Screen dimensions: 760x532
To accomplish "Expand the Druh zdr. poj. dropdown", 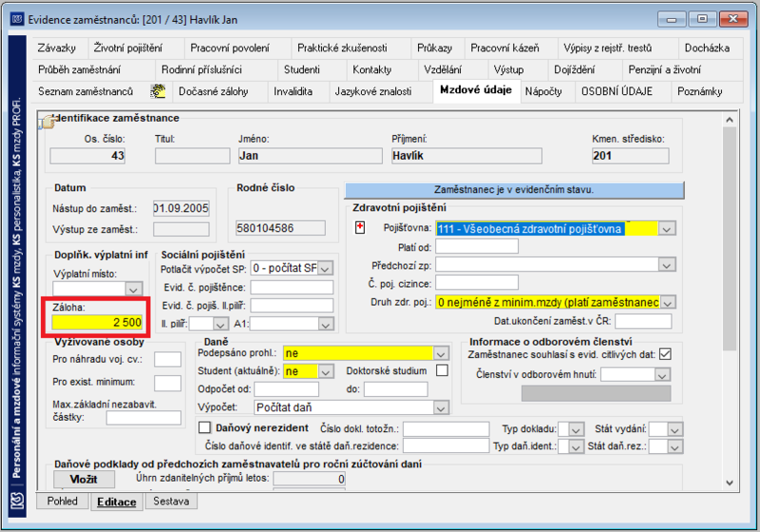I will pyautogui.click(x=668, y=303).
